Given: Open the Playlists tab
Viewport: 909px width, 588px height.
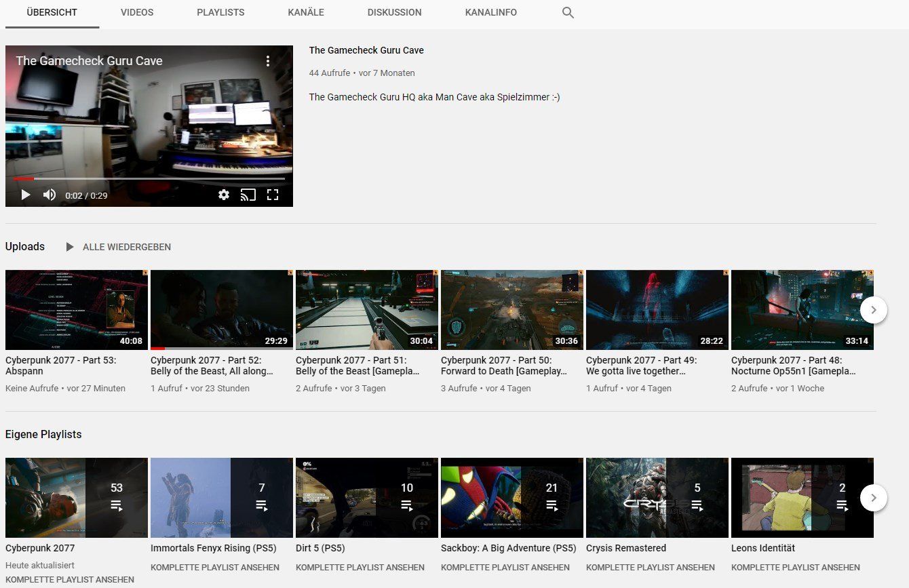Looking at the screenshot, I should 220,13.
